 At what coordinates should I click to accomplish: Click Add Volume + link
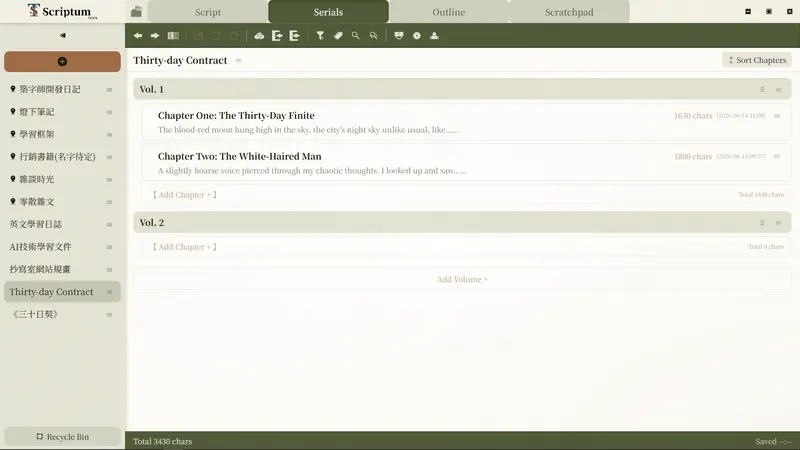point(462,280)
